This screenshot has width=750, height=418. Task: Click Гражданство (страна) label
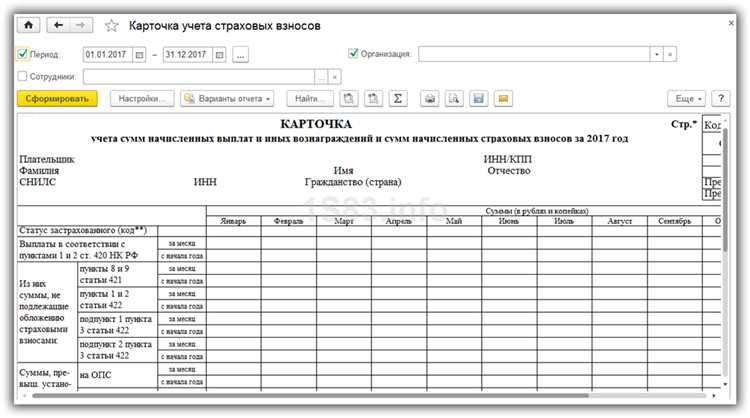(353, 182)
